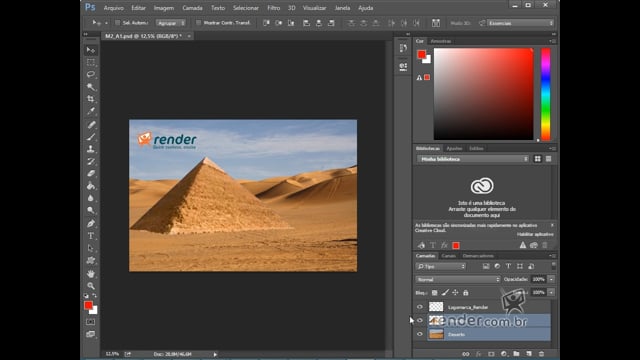Select the Clone Stamp tool
Image resolution: width=640 pixels, height=360 pixels.
pos(91,149)
